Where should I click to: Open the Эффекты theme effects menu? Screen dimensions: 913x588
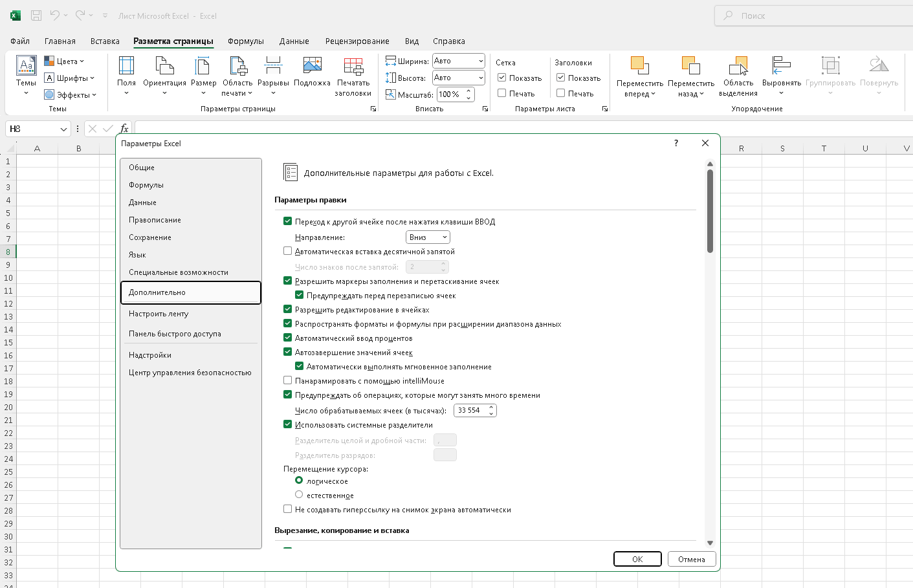(71, 95)
